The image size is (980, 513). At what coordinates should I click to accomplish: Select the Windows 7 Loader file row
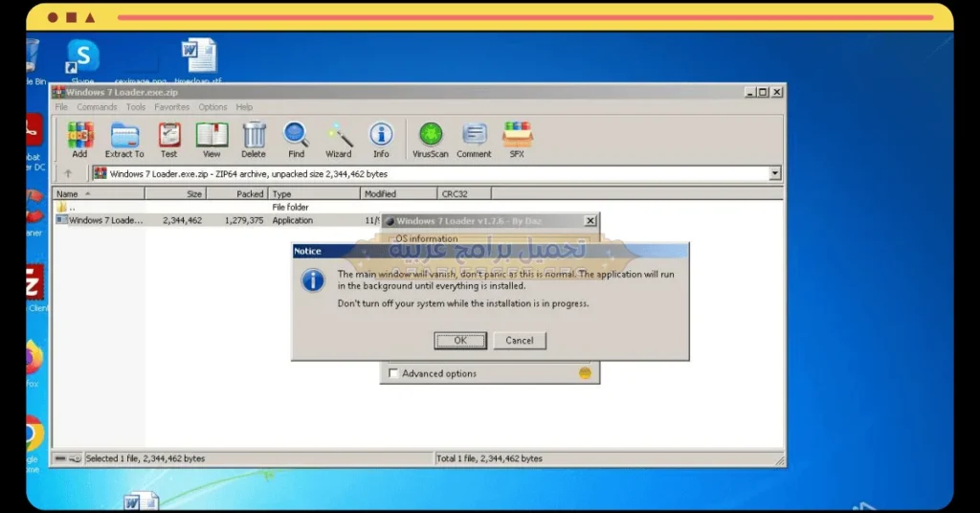click(x=105, y=220)
